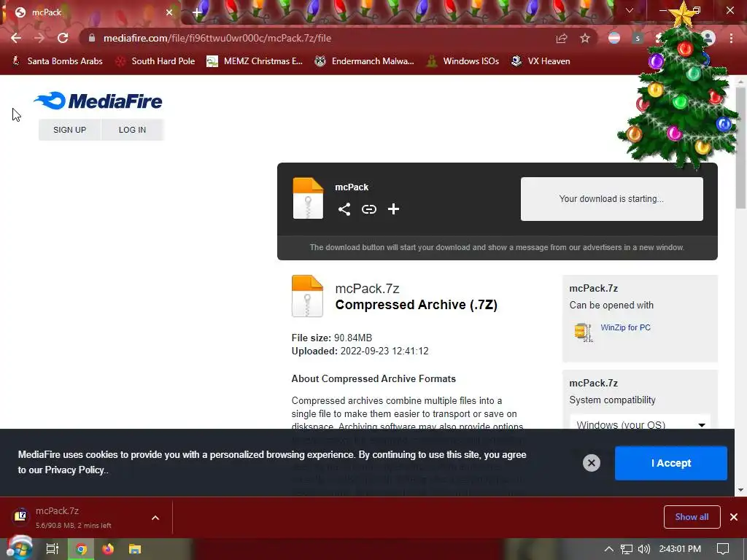
Task: Click the address bar URL
Action: (x=217, y=38)
